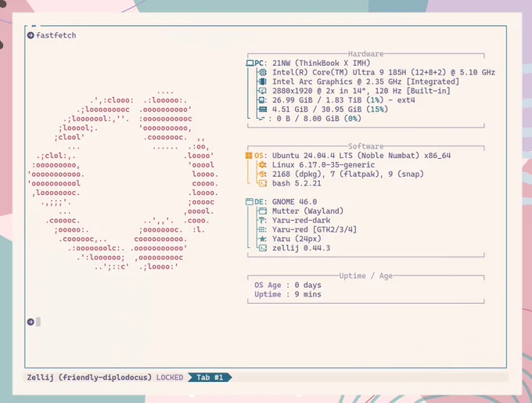Screen dimensions: 532x403
Task: Click the 26.99 GiB / 1.83 TiB disk line
Action: pos(343,100)
